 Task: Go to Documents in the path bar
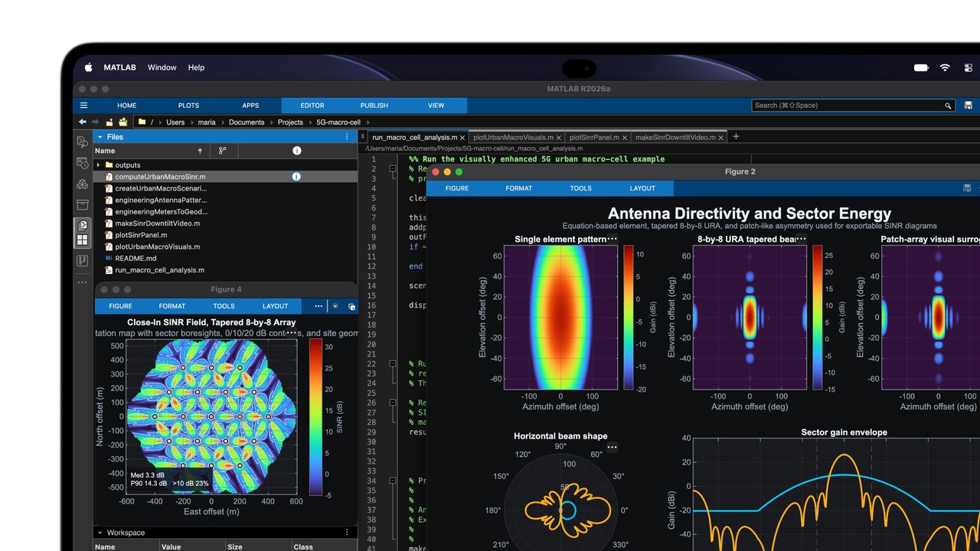pyautogui.click(x=247, y=122)
